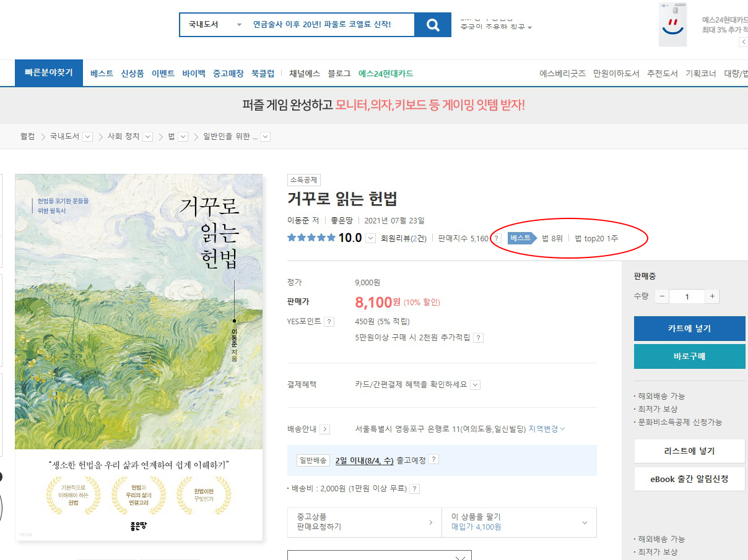Screen dimensions: 748x560
Task: Click the YES포인트 help question icon
Action: [x=329, y=322]
